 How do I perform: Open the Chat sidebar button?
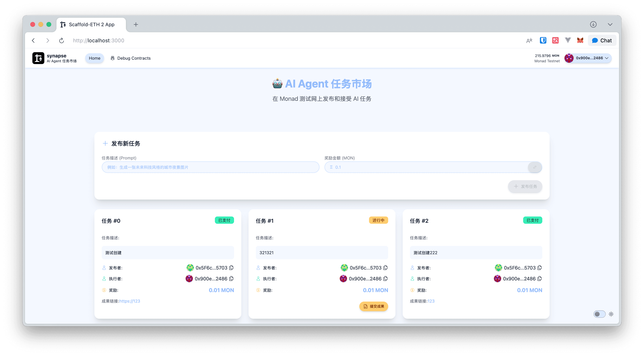(x=602, y=40)
